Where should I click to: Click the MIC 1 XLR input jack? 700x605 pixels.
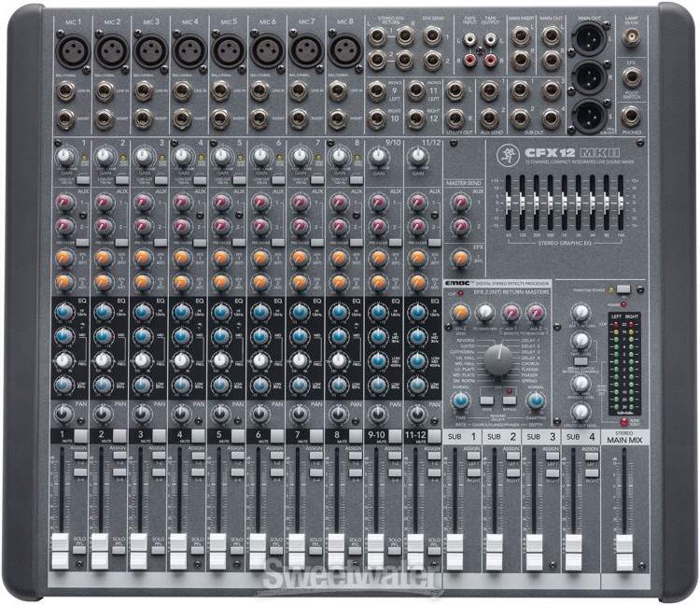click(x=72, y=51)
